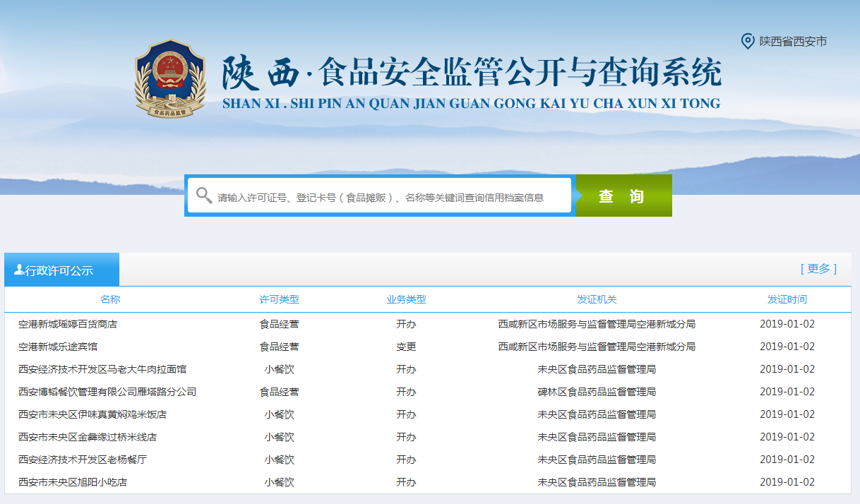Click the 许可类型 column header
Viewport: 860px width, 504px height.
point(279,299)
